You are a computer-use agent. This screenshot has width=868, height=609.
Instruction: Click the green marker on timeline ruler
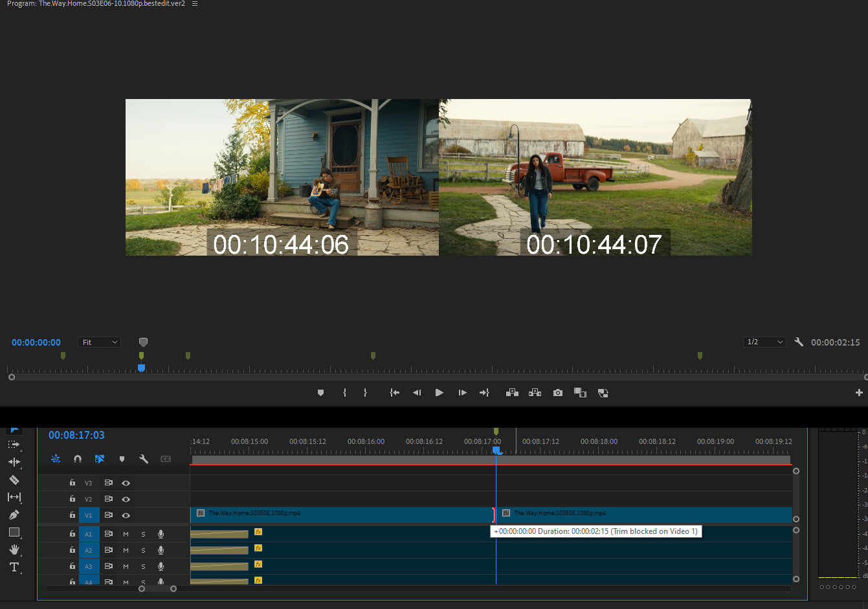pyautogui.click(x=496, y=432)
